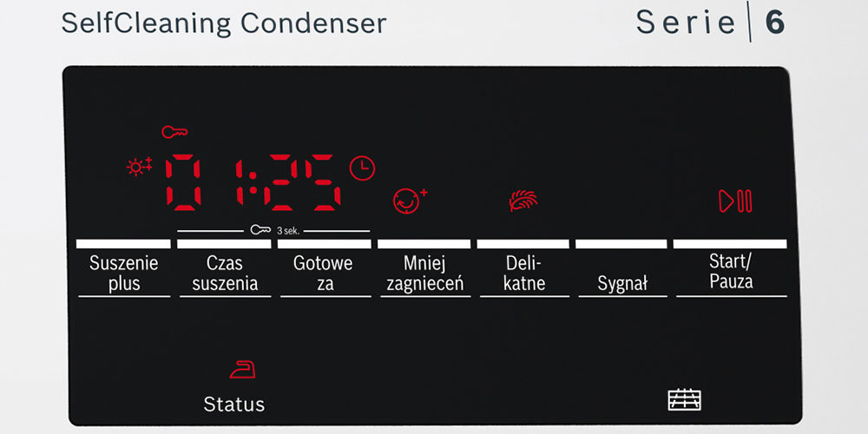Toggle Suszenie plus option
The height and width of the screenshot is (434, 868).
click(x=124, y=273)
